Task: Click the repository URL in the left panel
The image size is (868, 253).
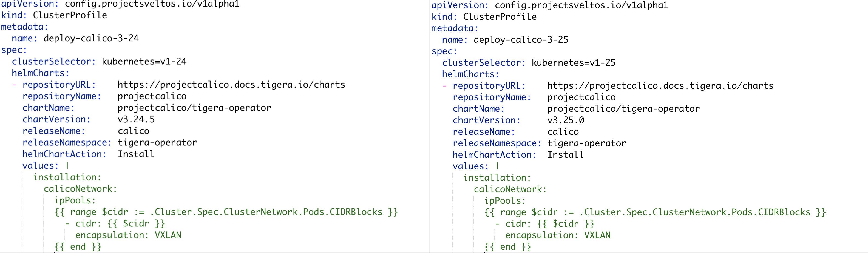Action: point(231,84)
